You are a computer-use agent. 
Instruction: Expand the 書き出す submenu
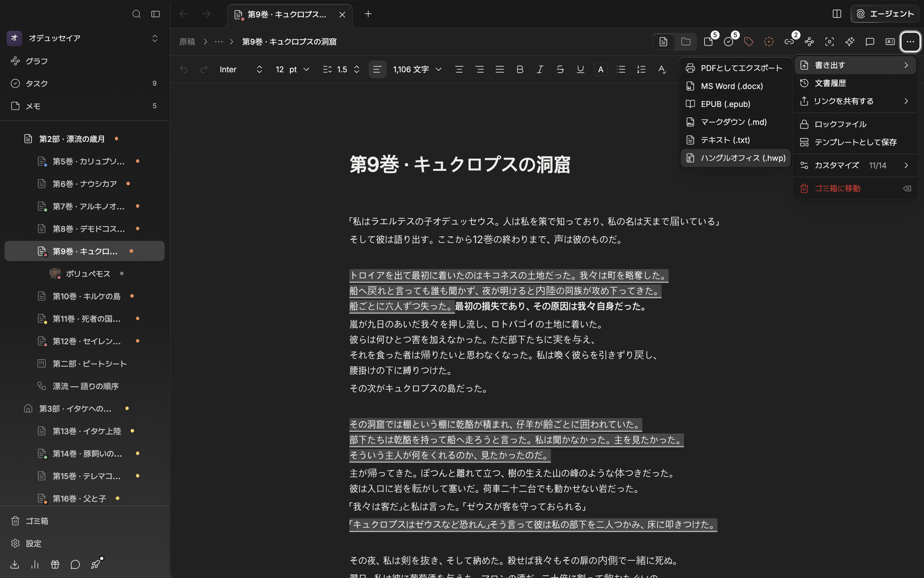click(x=855, y=65)
